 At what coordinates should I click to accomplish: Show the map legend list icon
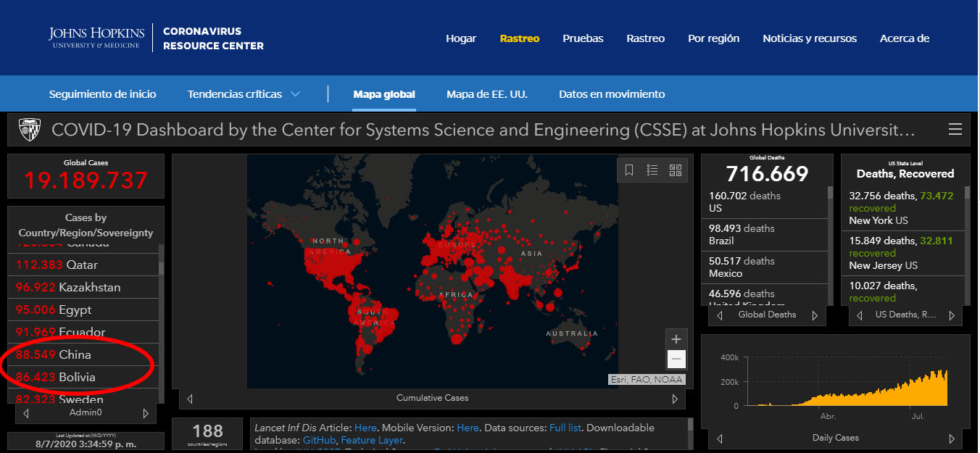click(x=652, y=170)
